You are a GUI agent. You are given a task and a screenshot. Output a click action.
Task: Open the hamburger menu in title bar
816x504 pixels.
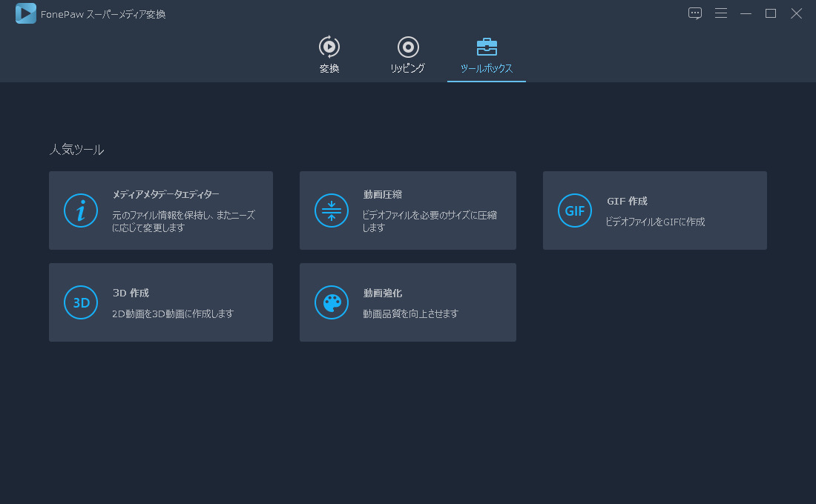[721, 13]
